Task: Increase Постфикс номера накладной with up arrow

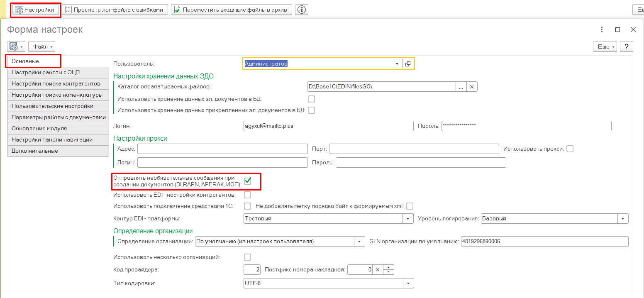Action: pos(388,267)
